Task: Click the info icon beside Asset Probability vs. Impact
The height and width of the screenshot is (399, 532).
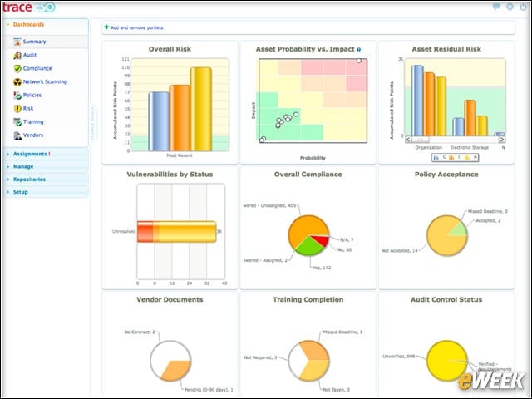Action: (358, 50)
